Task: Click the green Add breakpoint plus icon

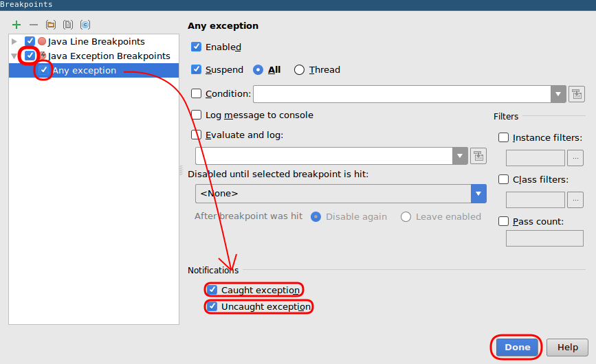Action: pos(16,25)
